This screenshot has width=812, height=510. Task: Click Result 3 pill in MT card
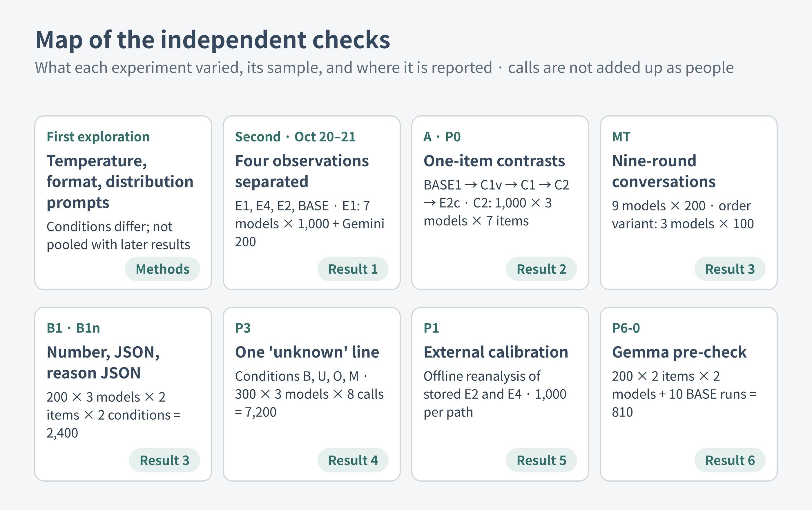(730, 269)
